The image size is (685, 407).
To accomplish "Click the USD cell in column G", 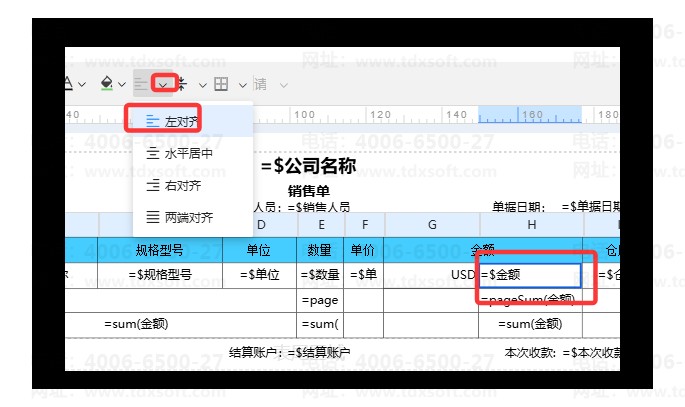I will tap(432, 274).
